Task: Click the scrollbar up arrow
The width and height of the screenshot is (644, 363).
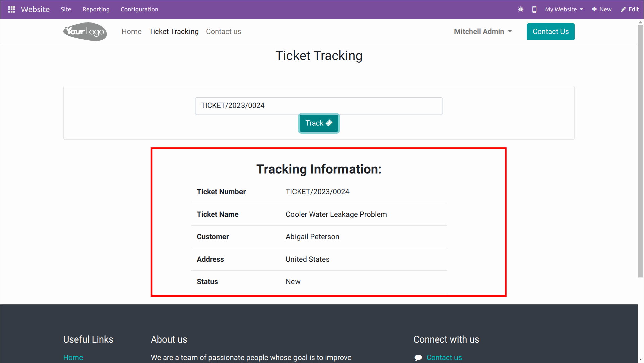Action: (641, 22)
